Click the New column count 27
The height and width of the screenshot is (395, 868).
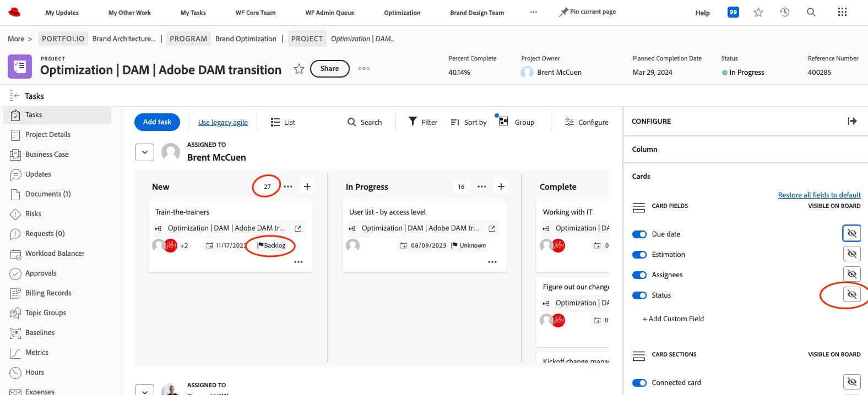coord(267,186)
